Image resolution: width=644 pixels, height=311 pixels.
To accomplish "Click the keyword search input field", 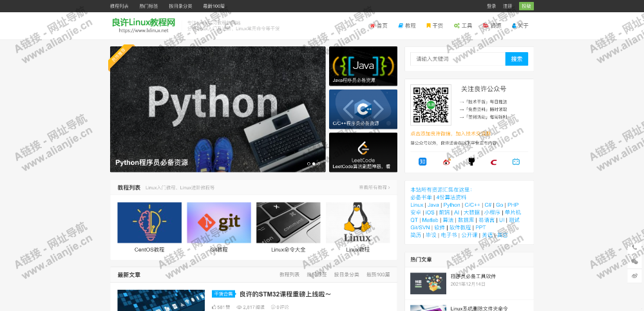I will point(458,59).
